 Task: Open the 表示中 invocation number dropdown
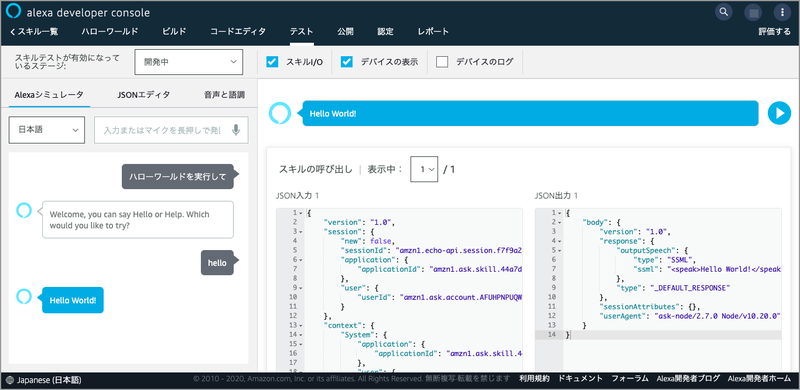[424, 169]
